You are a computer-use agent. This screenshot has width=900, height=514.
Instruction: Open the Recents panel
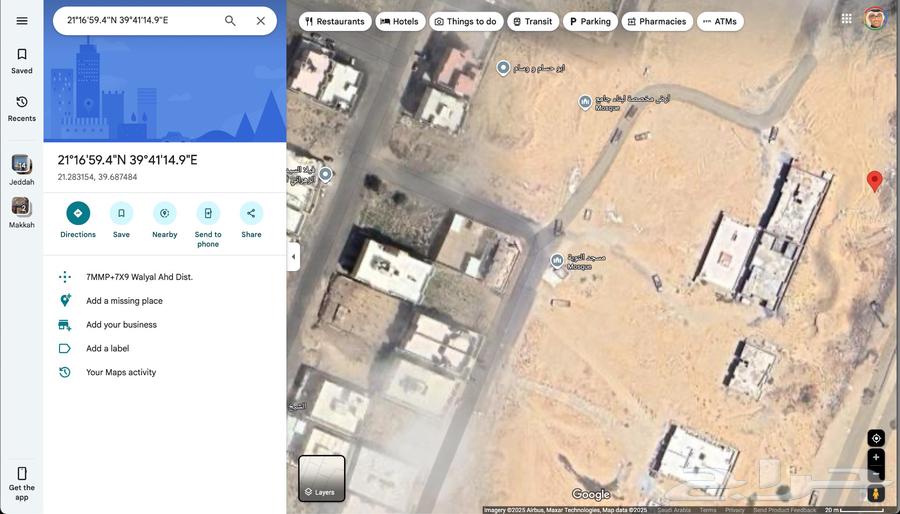(x=22, y=108)
